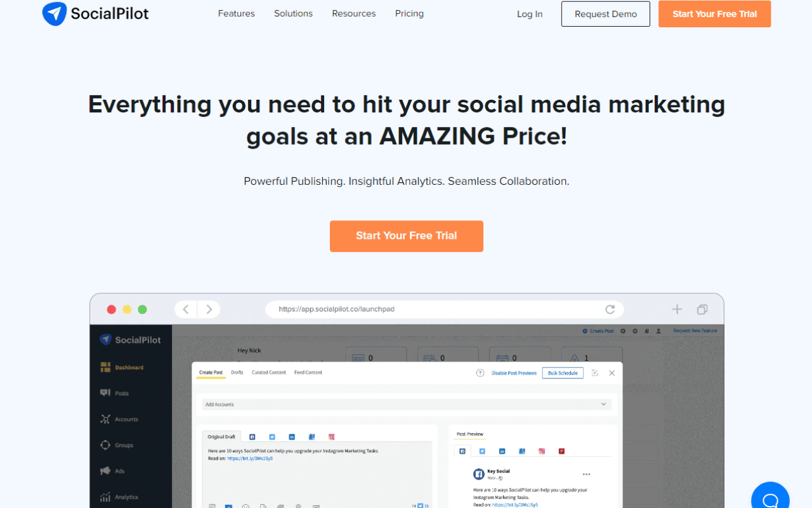Viewport: 812px width, 508px height.
Task: Click the SocialPilot logo in the dark sidebar
Action: point(131,340)
